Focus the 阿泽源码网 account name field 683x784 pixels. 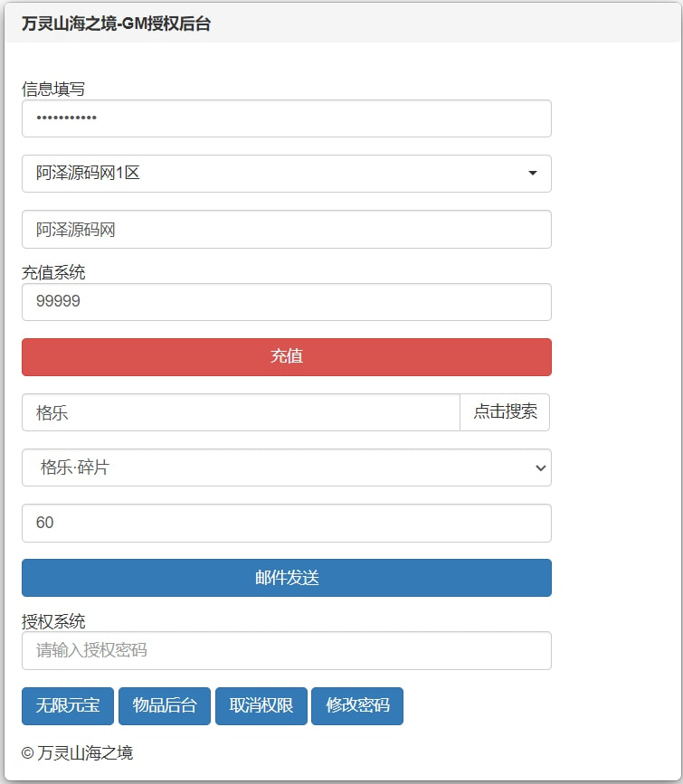tap(286, 230)
